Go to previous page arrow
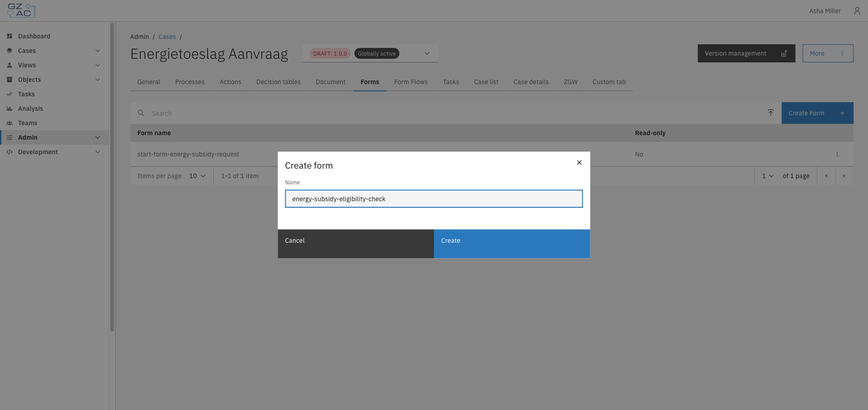This screenshot has width=868, height=410. click(826, 176)
